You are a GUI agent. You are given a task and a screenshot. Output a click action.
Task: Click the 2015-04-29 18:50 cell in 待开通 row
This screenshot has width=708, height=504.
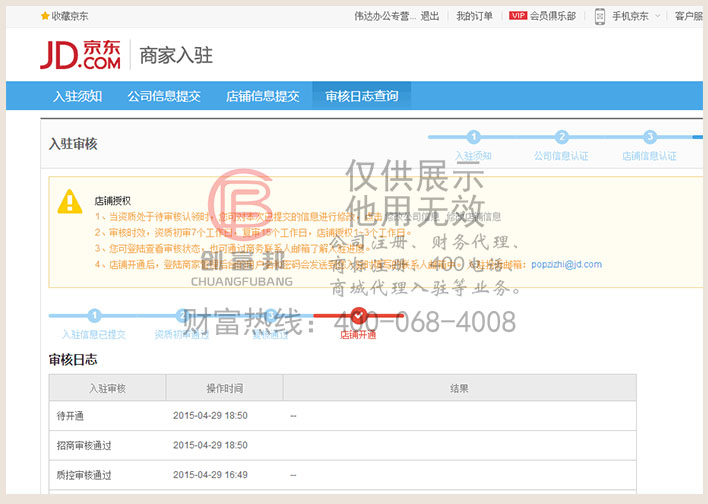(210, 415)
